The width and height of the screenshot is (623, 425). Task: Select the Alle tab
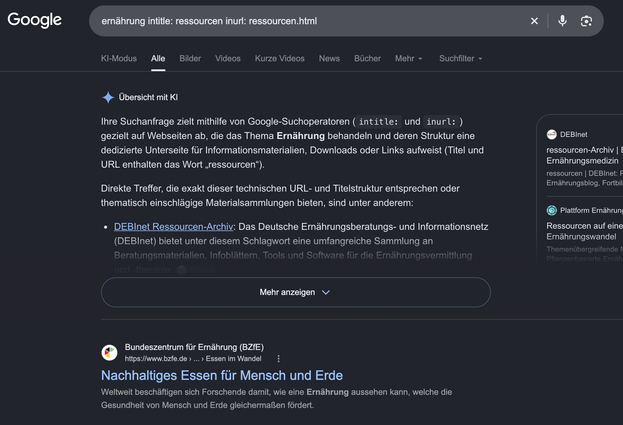tap(158, 58)
